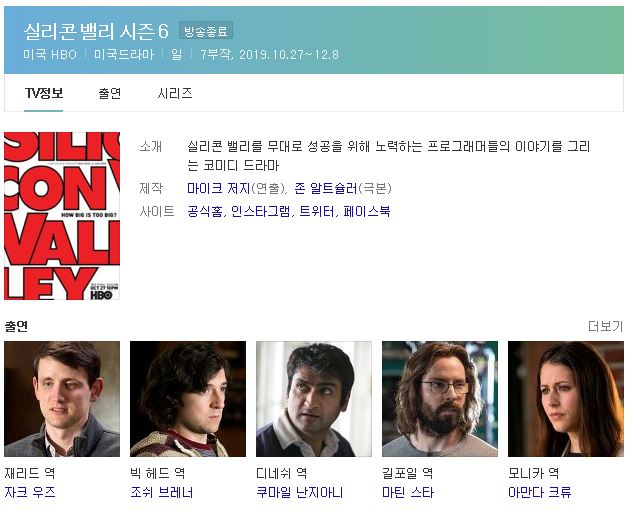This screenshot has height=512, width=630.
Task: Open actor 자크 우즈 name link
Action: click(30, 492)
